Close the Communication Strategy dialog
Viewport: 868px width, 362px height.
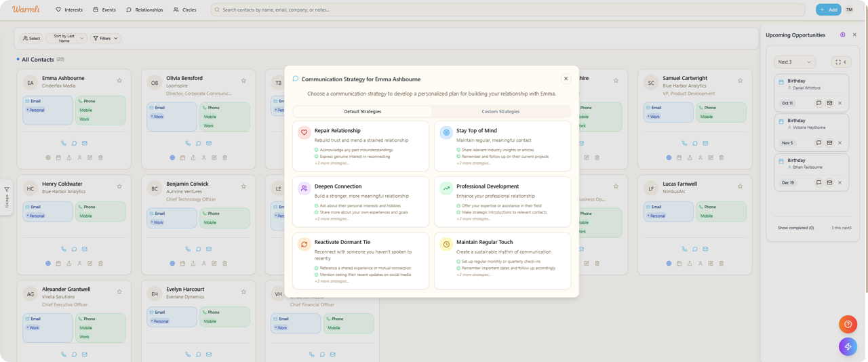pos(566,79)
